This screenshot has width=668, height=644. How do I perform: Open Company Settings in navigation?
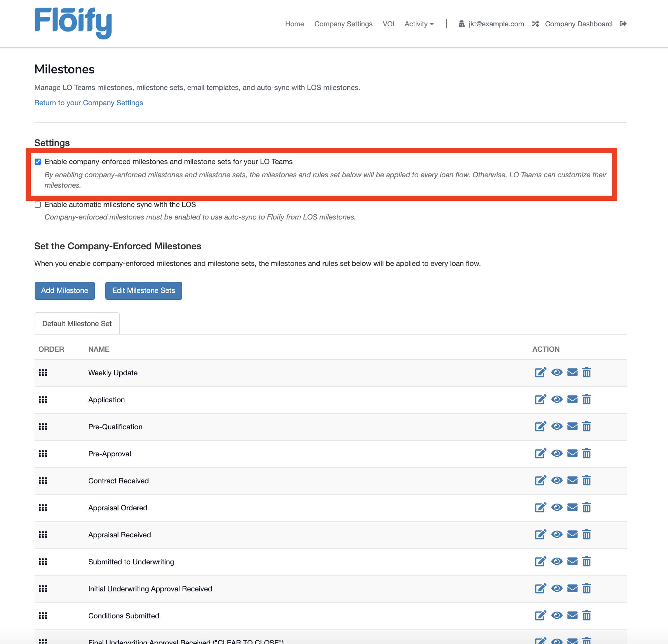point(343,24)
